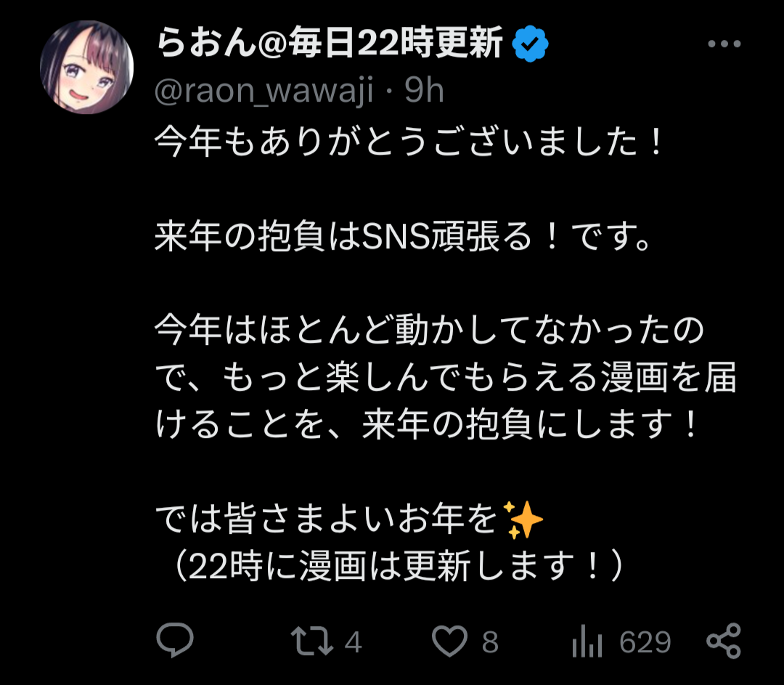Viewport: 784px width, 685px height.
Task: Click the like count 8
Action: 490,642
